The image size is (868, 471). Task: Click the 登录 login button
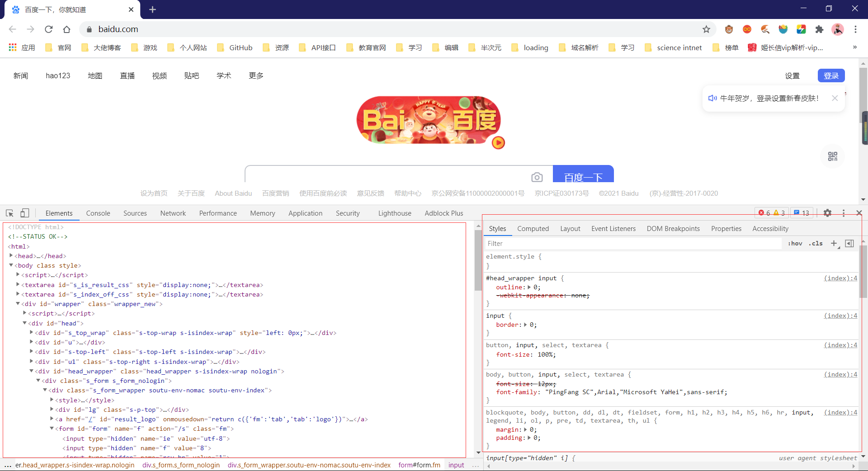pyautogui.click(x=831, y=75)
